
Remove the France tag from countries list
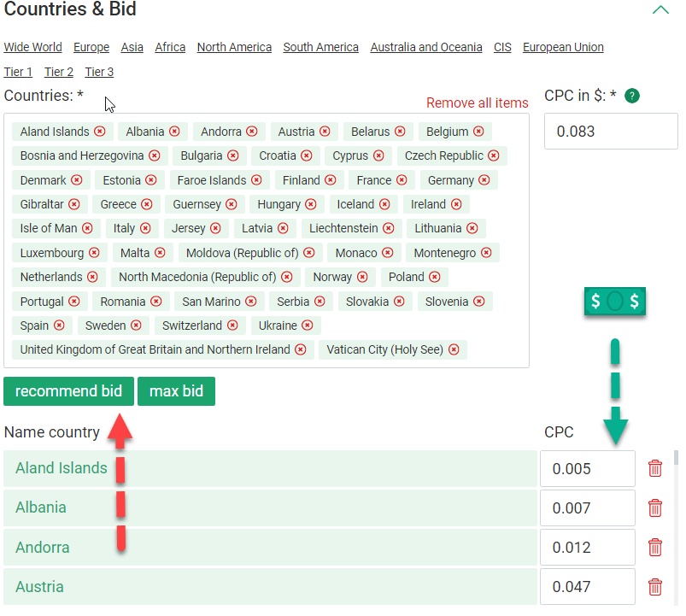(402, 180)
